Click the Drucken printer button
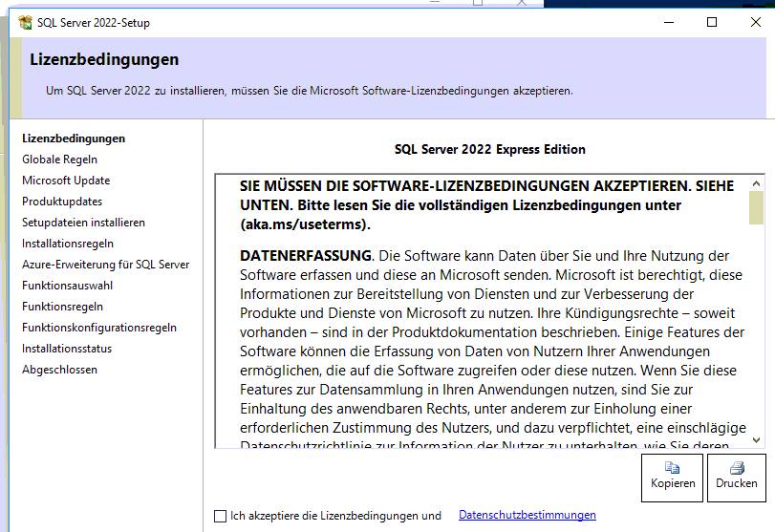The image size is (775, 532). click(736, 476)
